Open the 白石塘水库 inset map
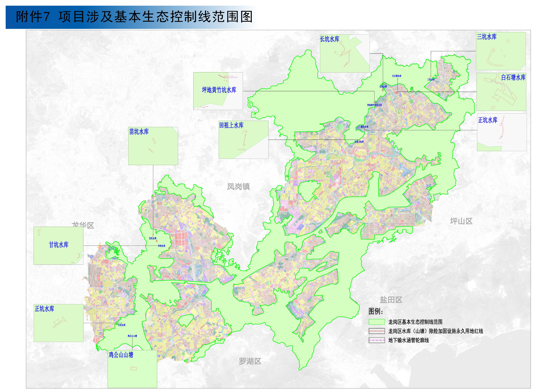 (x=501, y=92)
